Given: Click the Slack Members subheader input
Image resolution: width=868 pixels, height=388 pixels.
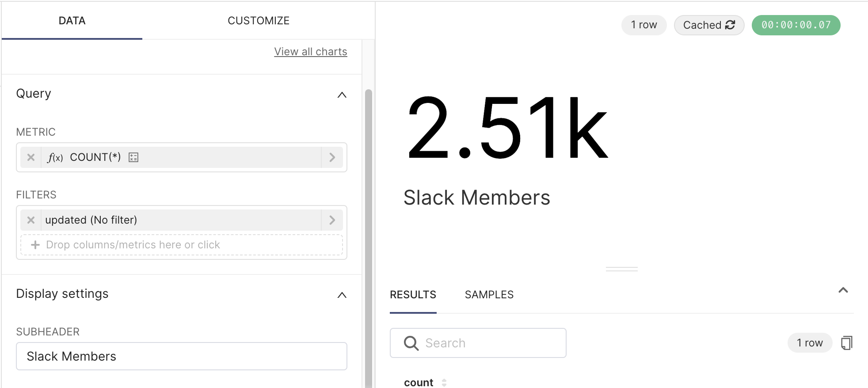Looking at the screenshot, I should click(182, 356).
